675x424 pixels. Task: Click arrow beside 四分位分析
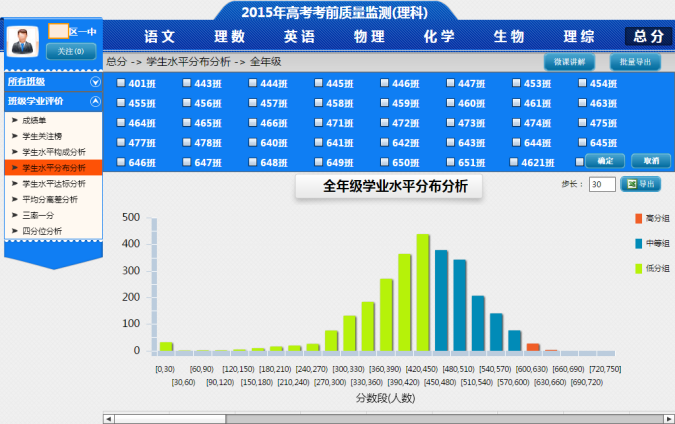[x=15, y=231]
